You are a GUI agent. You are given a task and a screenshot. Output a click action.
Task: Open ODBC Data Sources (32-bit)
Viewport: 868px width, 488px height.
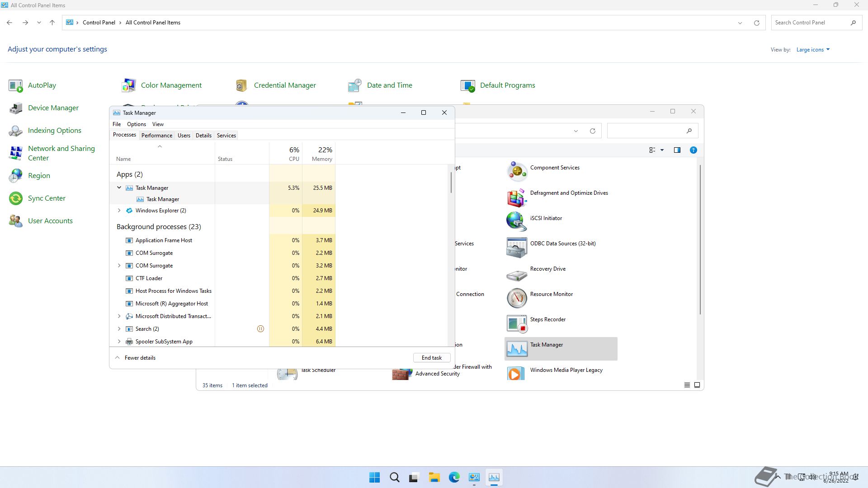pyautogui.click(x=561, y=248)
